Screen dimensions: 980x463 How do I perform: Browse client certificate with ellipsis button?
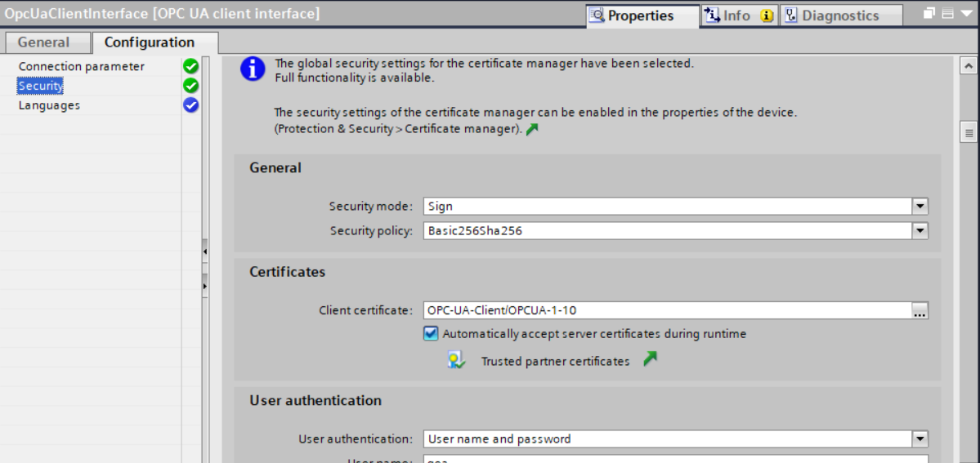[920, 310]
